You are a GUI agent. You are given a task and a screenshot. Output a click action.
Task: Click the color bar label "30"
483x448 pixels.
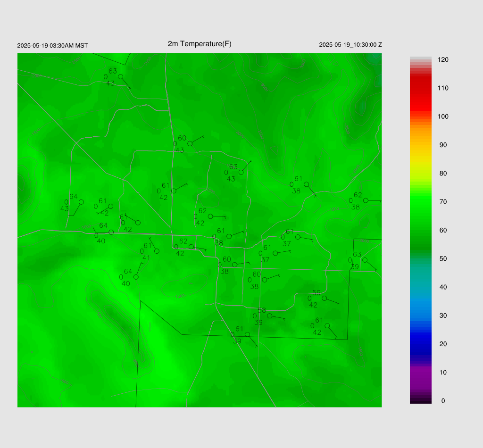pos(443,315)
